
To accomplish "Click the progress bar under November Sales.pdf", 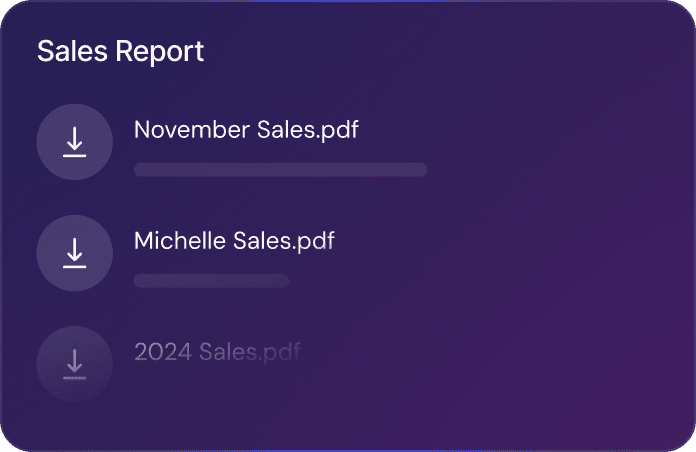I will [x=280, y=170].
